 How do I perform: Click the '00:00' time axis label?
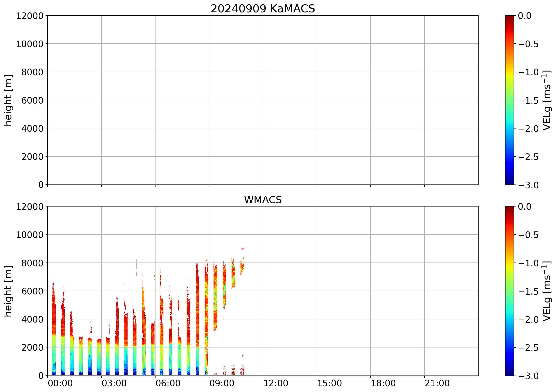(x=60, y=383)
